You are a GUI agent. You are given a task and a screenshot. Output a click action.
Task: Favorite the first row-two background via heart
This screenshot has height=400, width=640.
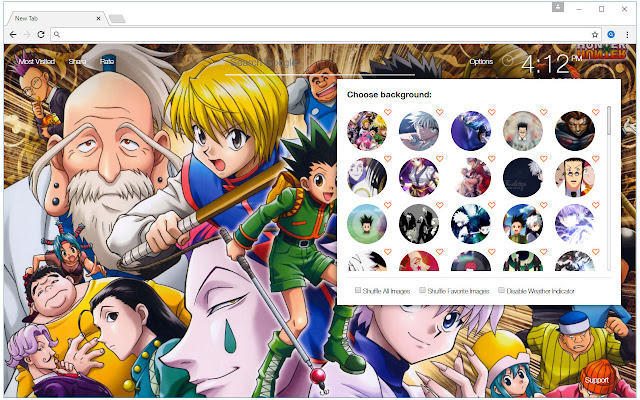pyautogui.click(x=388, y=158)
